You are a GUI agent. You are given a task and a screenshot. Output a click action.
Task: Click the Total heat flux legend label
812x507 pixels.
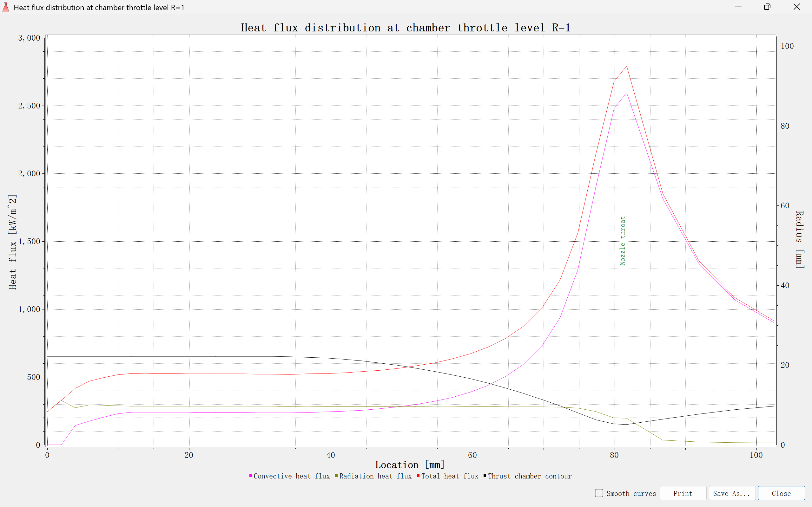coord(450,476)
